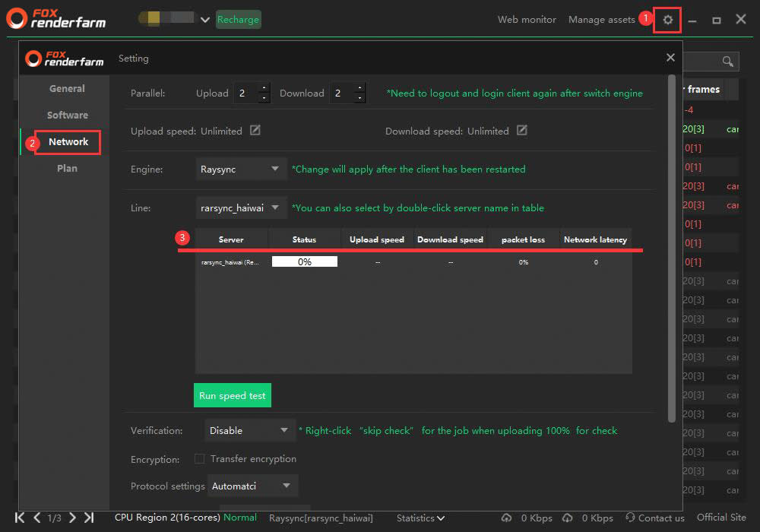Open the Verification Disable dropdown
The image size is (760, 532).
[249, 430]
